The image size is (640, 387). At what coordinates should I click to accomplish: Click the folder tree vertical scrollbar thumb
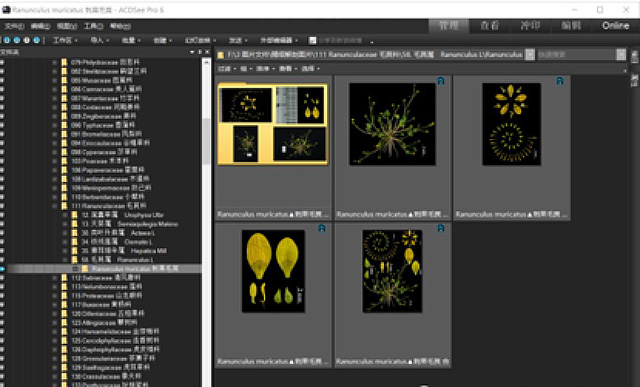point(207,141)
